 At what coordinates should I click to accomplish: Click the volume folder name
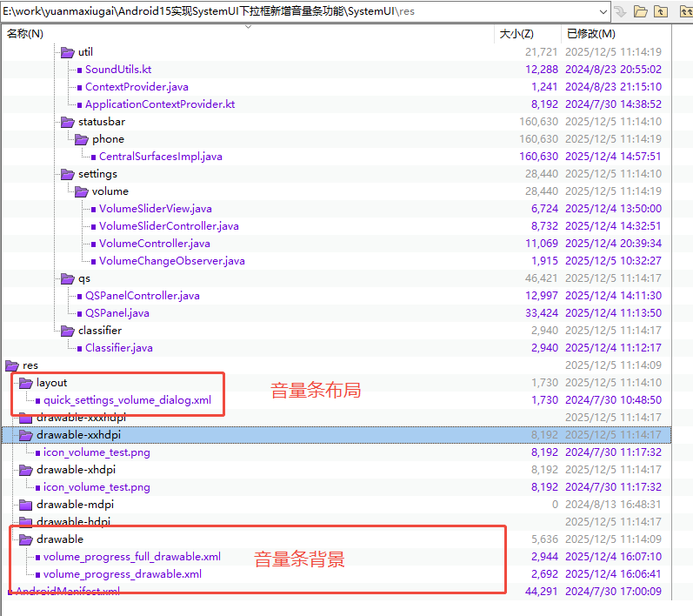pos(110,191)
